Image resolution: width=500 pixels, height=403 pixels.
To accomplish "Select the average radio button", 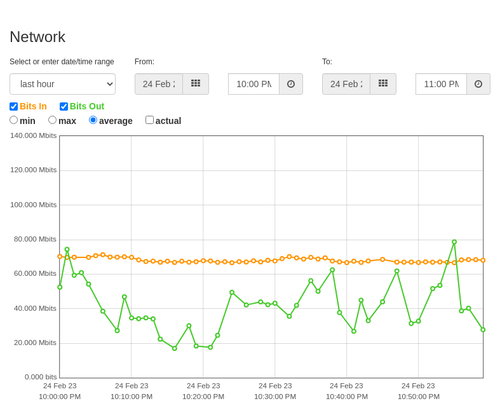I will click(93, 120).
